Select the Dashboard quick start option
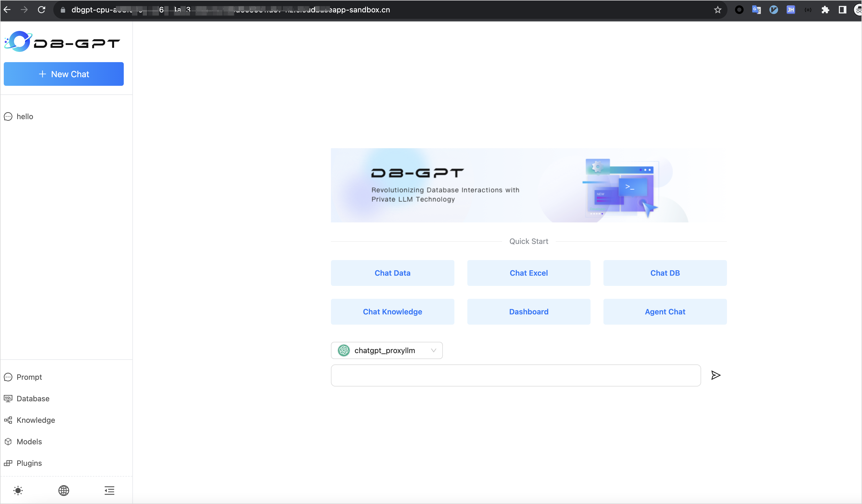Viewport: 862px width, 504px height. [x=528, y=311]
